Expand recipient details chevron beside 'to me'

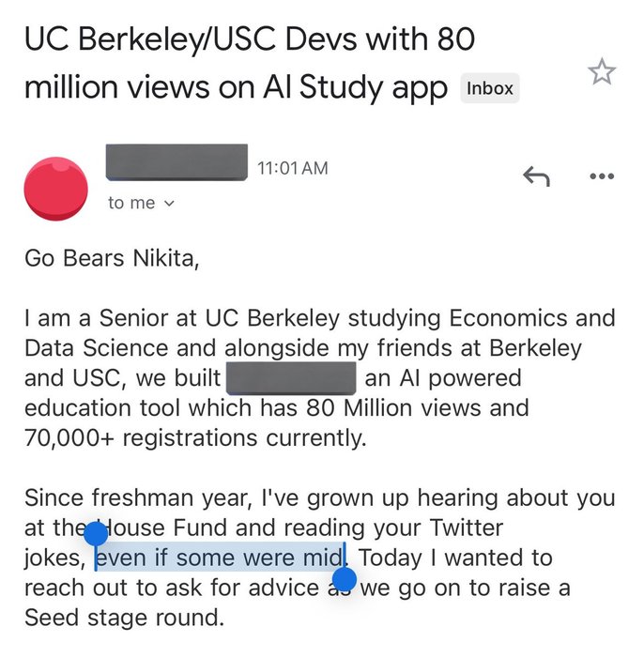[x=169, y=204]
